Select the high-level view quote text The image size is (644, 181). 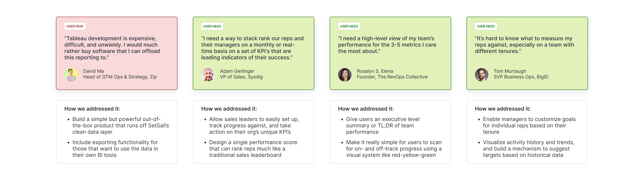[x=387, y=45]
